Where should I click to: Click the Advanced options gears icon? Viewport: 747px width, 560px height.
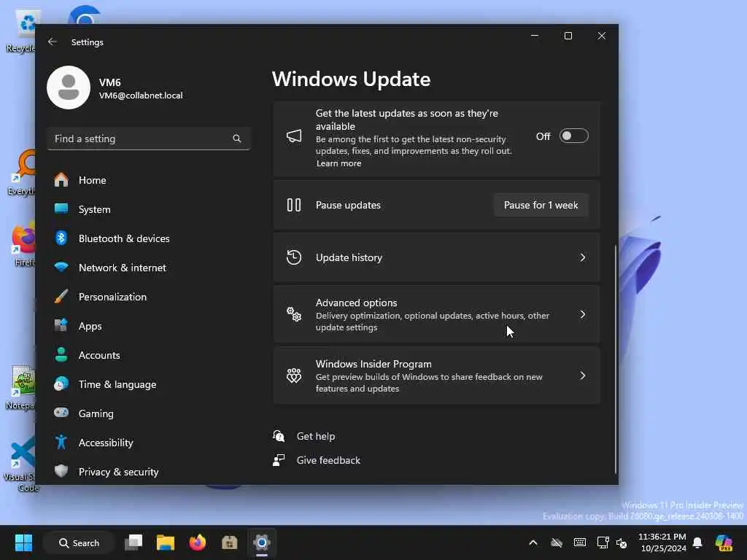[294, 314]
